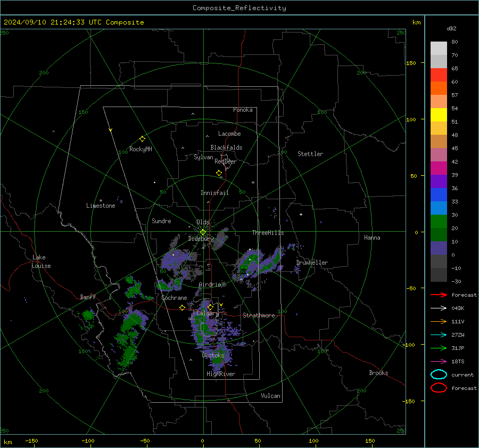Click the white plus marker west of Hanna
The height and width of the screenshot is (448, 479).
pos(301,214)
